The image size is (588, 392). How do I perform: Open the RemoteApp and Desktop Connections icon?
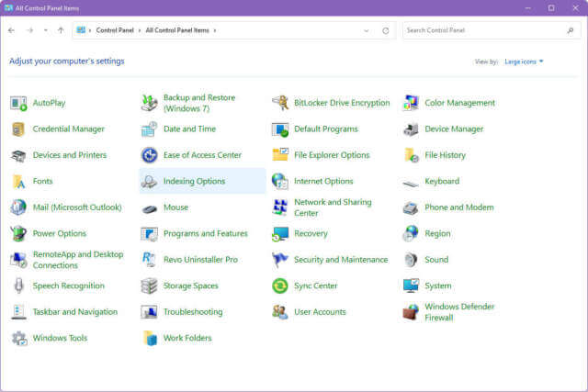pyautogui.click(x=18, y=260)
